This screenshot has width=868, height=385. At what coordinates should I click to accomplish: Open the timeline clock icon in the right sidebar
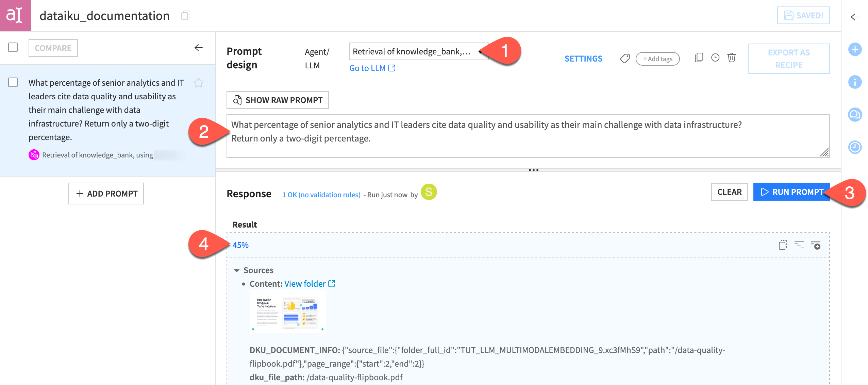click(x=855, y=147)
